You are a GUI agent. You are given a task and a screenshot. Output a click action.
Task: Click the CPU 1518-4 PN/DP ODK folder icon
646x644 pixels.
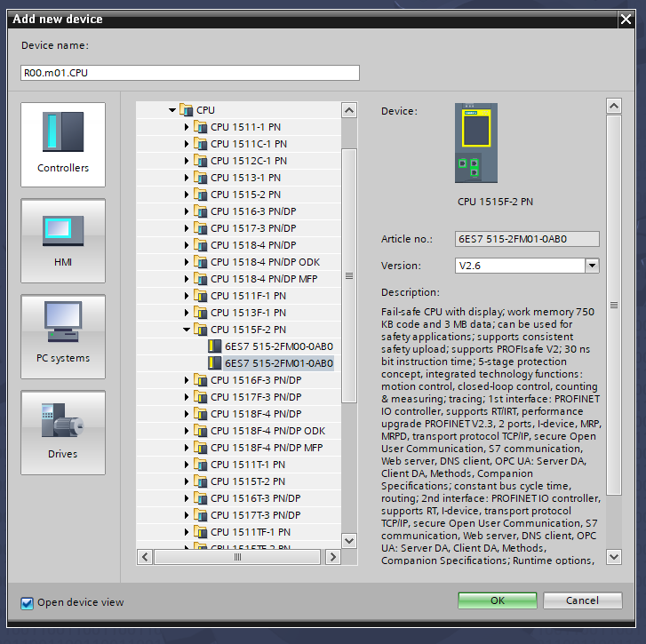pyautogui.click(x=200, y=262)
